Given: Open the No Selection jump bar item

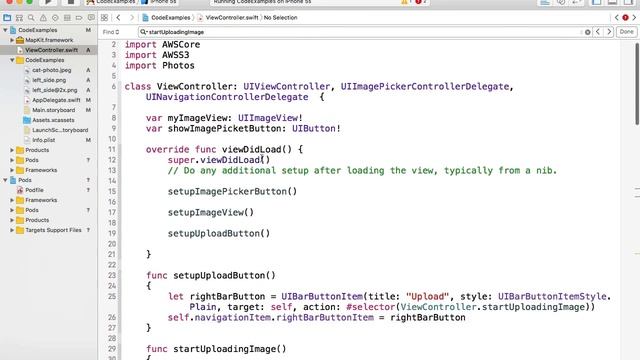Looking at the screenshot, I should coord(280,18).
